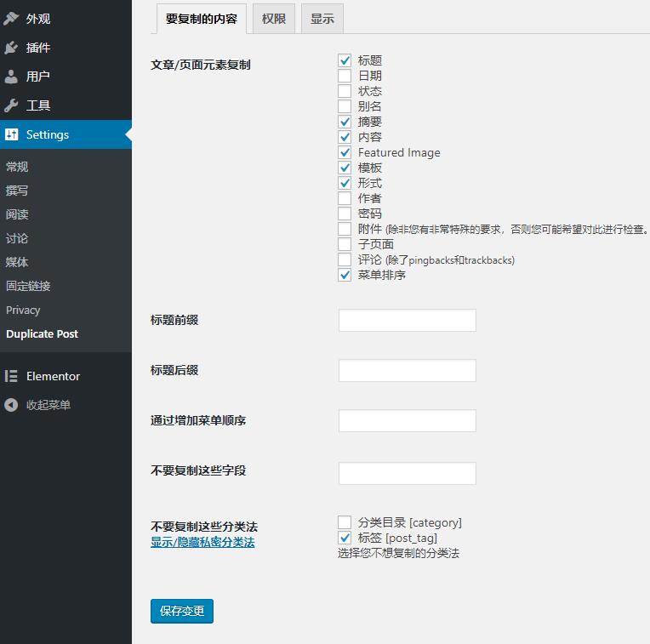Check the 分类目录 [category] checkbox
The image size is (650, 644).
point(345,522)
